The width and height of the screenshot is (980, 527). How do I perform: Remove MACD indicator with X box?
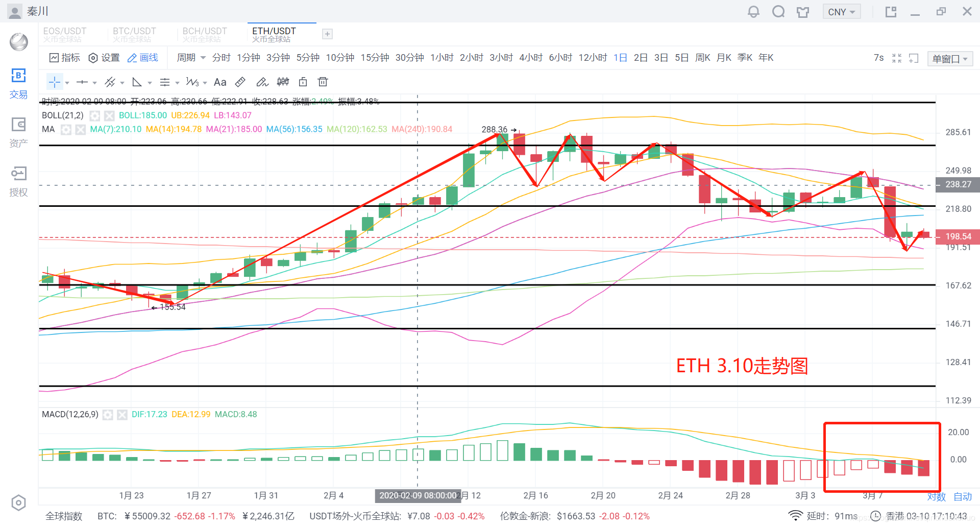122,415
